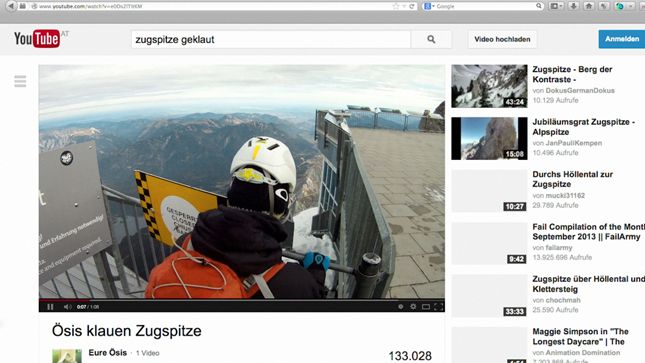645x363 pixels.
Task: Seek on the video progress bar
Action: (x=241, y=300)
